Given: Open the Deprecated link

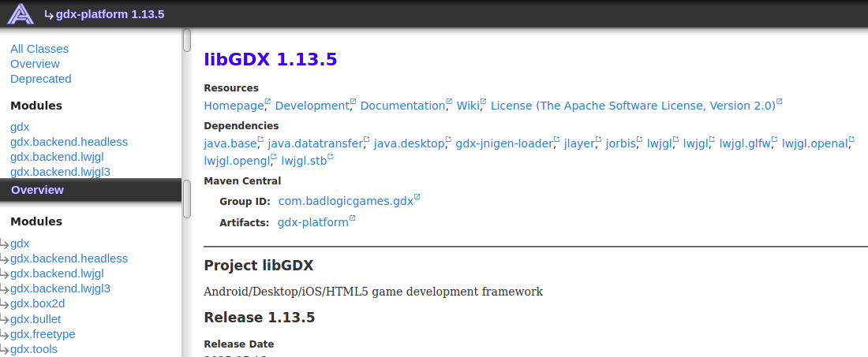Looking at the screenshot, I should 40,79.
